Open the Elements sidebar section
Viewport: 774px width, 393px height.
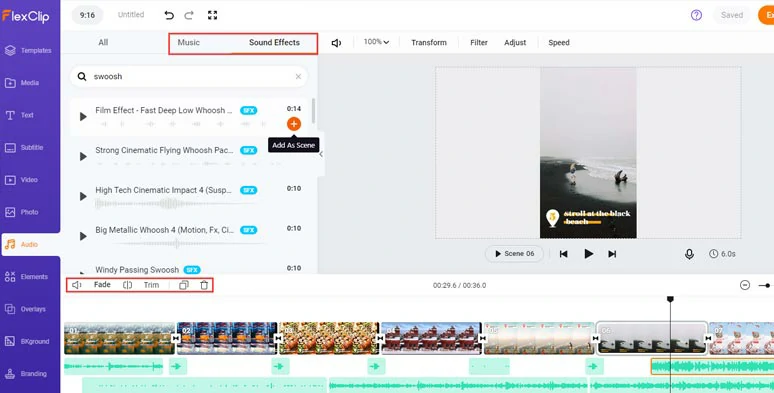(30, 277)
